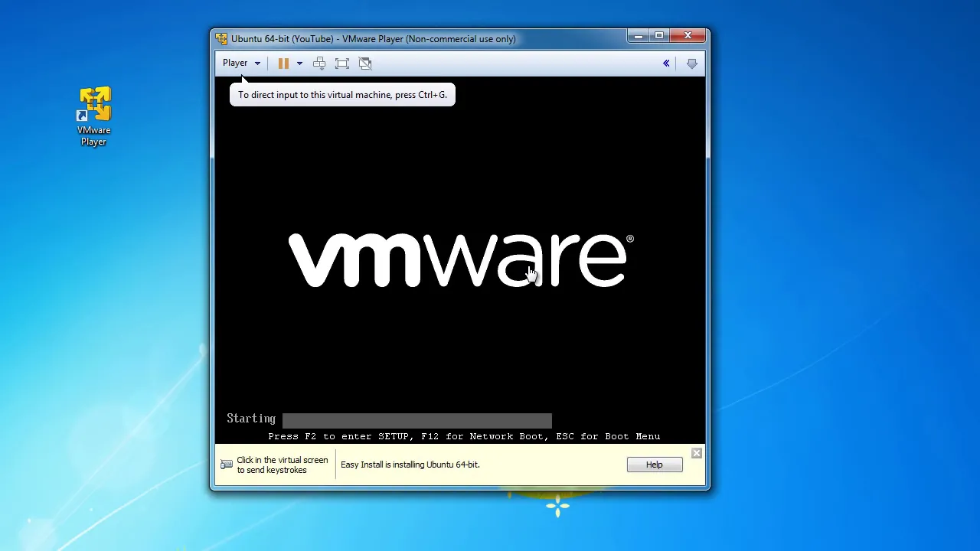Click the Help button in Easy Install bar

(655, 465)
